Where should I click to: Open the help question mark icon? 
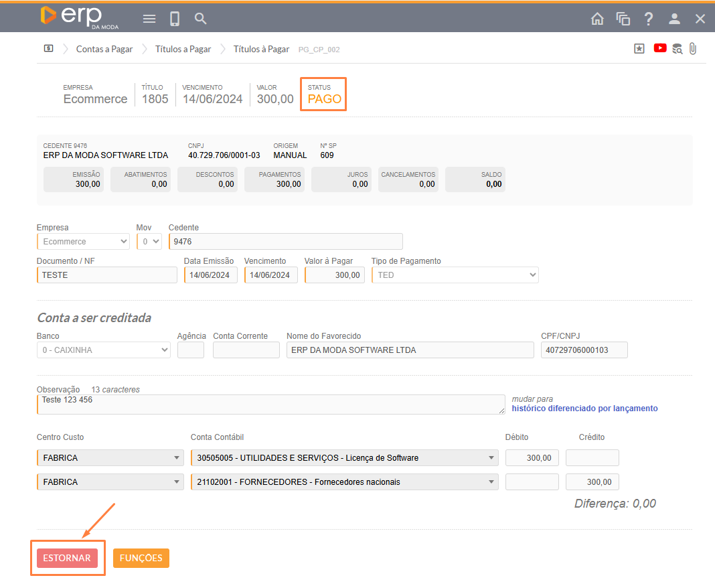point(649,19)
